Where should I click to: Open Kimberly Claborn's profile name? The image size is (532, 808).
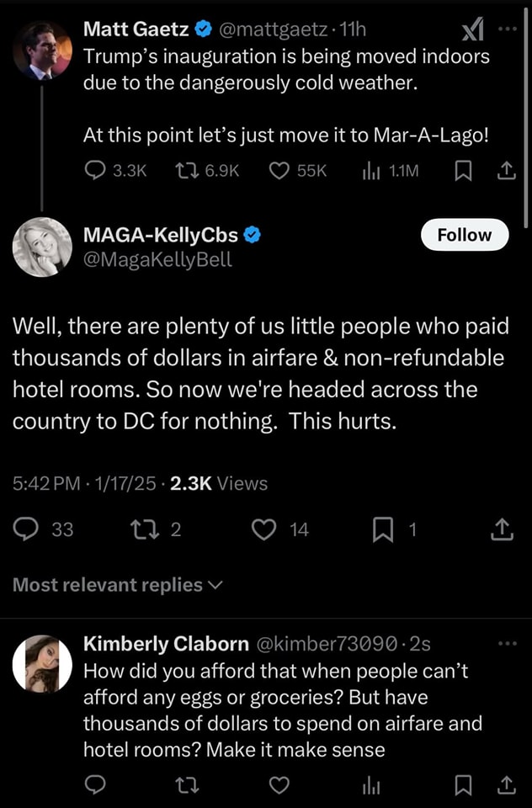pyautogui.click(x=166, y=644)
